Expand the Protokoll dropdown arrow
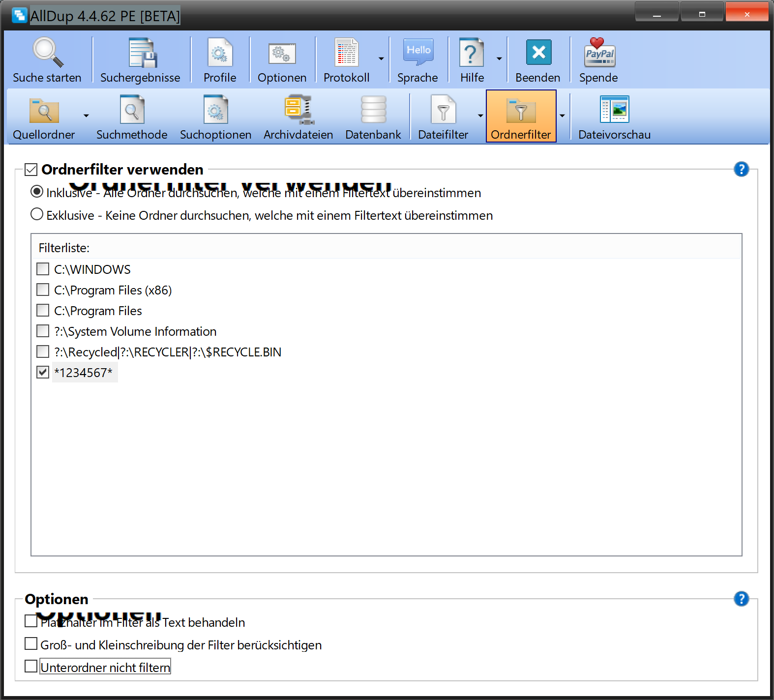 pos(381,59)
